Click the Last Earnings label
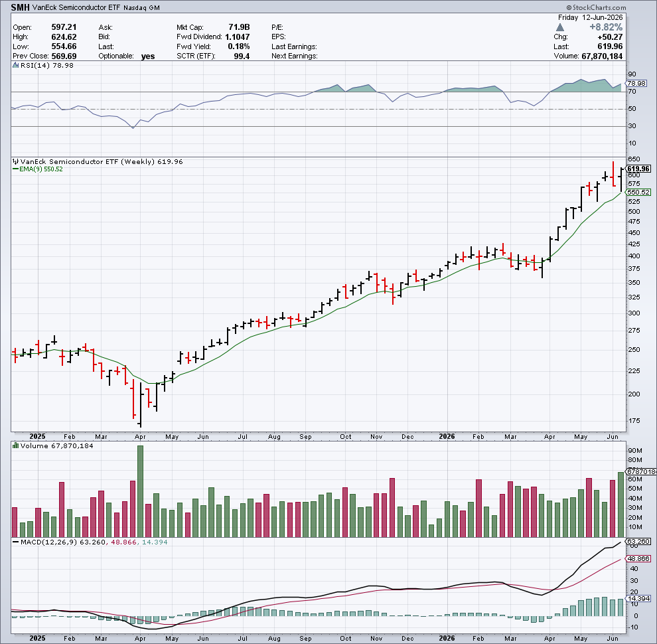Viewport: 657px width, 644px height. [294, 46]
